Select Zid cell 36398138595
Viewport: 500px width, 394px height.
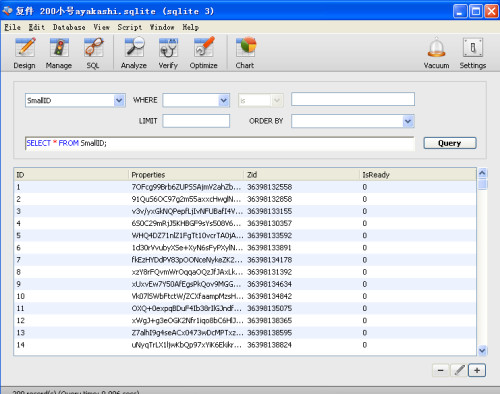pos(269,333)
